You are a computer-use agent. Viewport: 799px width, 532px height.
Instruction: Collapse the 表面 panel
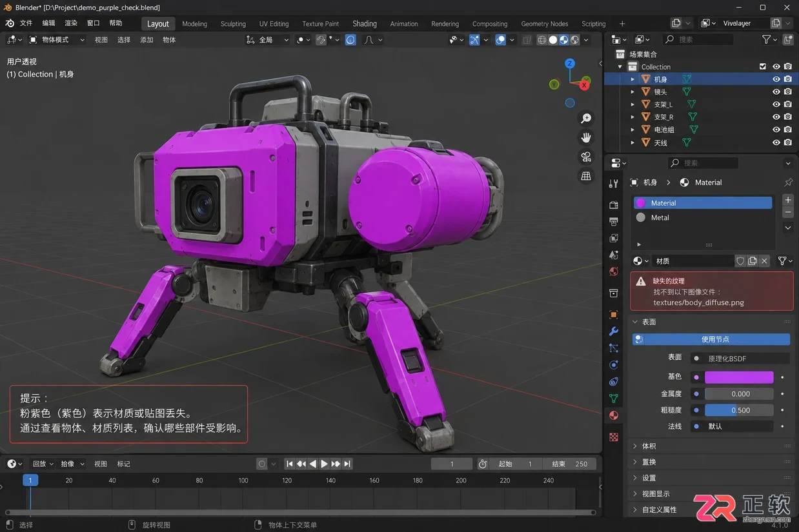[x=711, y=322]
